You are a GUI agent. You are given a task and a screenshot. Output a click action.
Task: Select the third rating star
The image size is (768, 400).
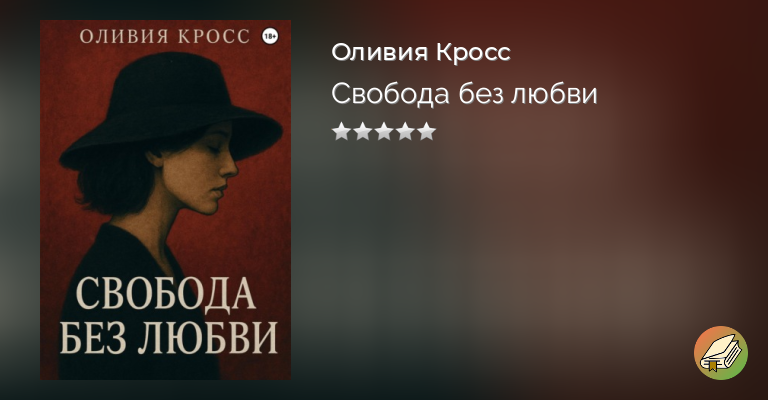click(x=384, y=131)
